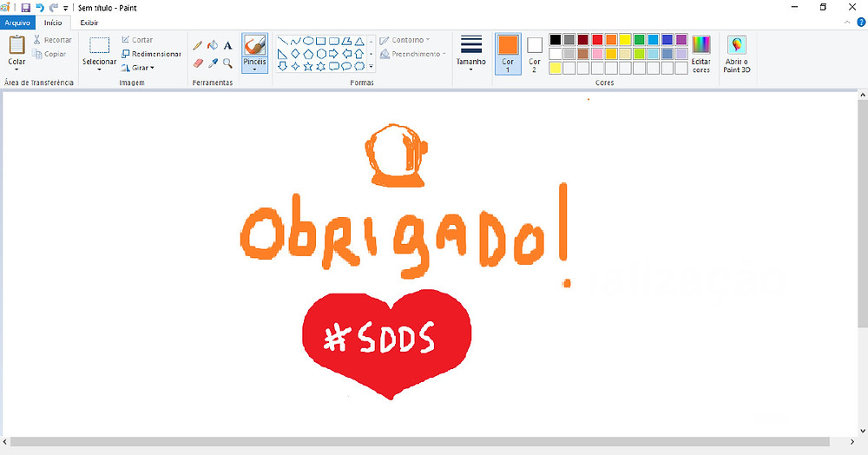Click the Colar clipboard icon
The height and width of the screenshot is (455, 868).
coord(16,45)
